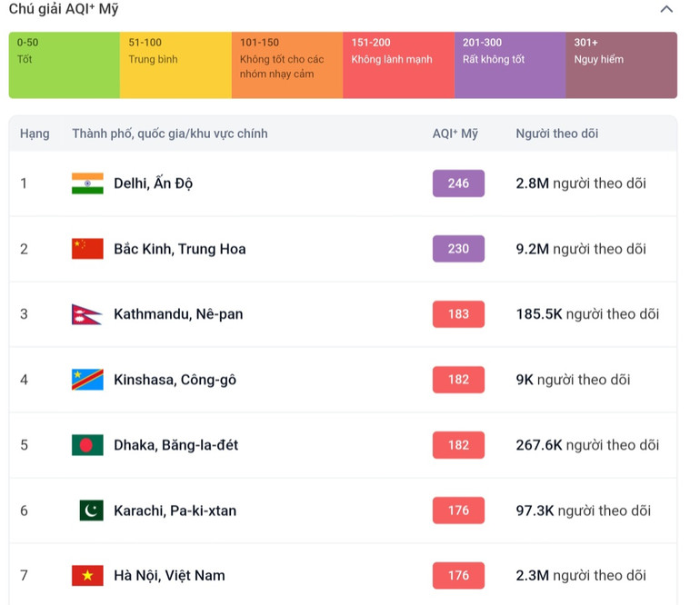
Task: Click the China flag icon
Action: coord(87,249)
